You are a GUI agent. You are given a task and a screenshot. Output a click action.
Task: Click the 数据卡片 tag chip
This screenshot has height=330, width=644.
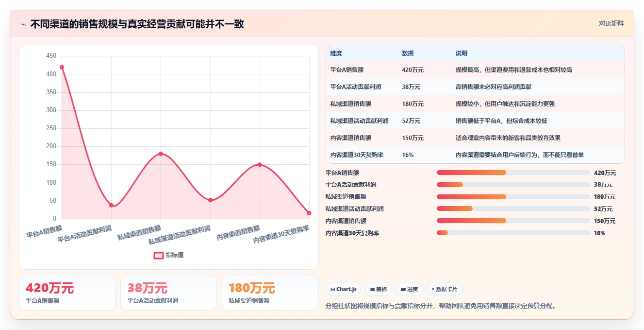point(444,289)
